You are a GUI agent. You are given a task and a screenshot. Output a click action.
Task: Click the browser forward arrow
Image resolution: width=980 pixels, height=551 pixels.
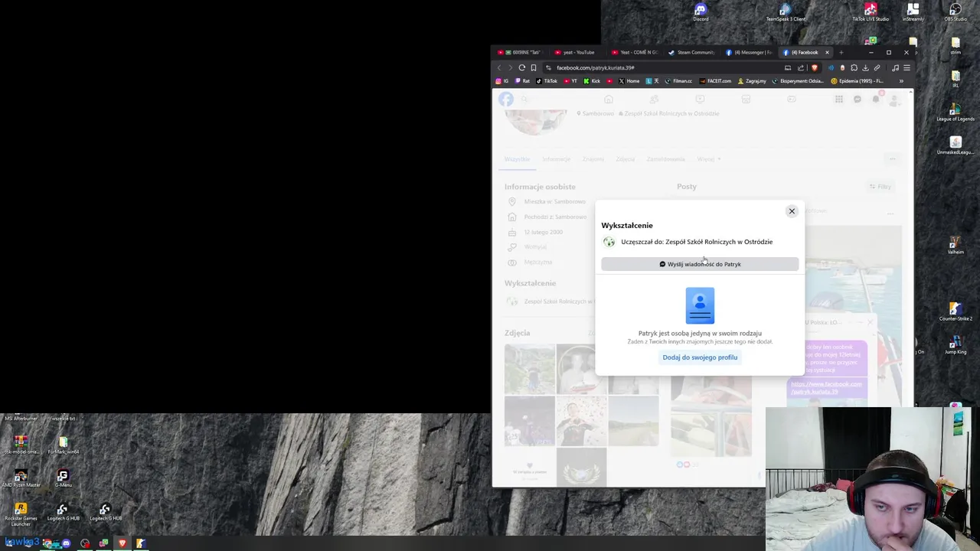click(x=510, y=67)
